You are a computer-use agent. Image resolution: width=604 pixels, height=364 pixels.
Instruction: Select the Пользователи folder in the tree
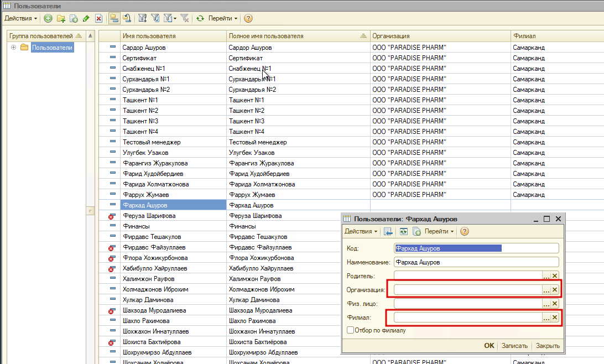pos(52,48)
